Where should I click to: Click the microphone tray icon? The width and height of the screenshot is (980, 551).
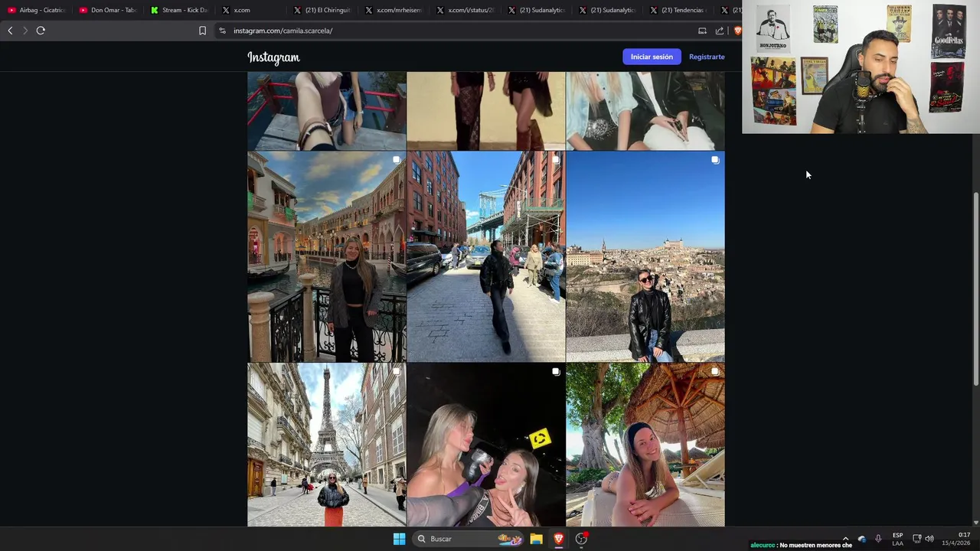coord(878,539)
